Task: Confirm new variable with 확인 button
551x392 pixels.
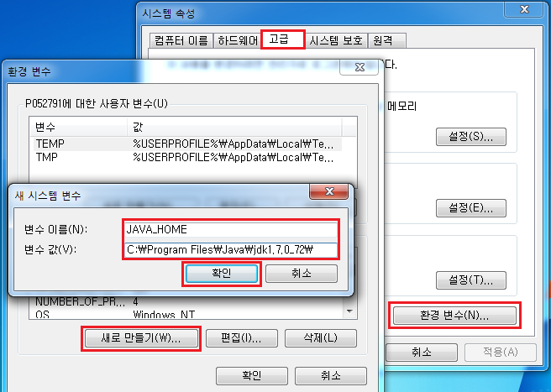Action: [222, 274]
